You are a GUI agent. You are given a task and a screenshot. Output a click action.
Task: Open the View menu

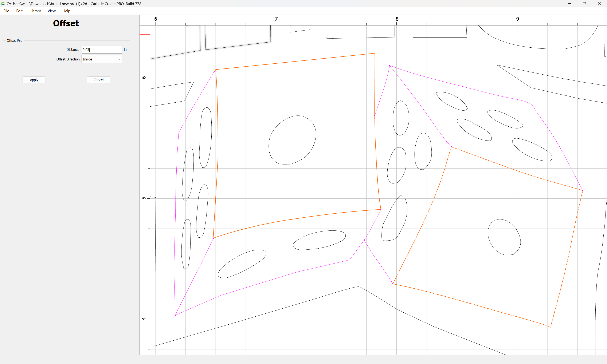[51, 11]
